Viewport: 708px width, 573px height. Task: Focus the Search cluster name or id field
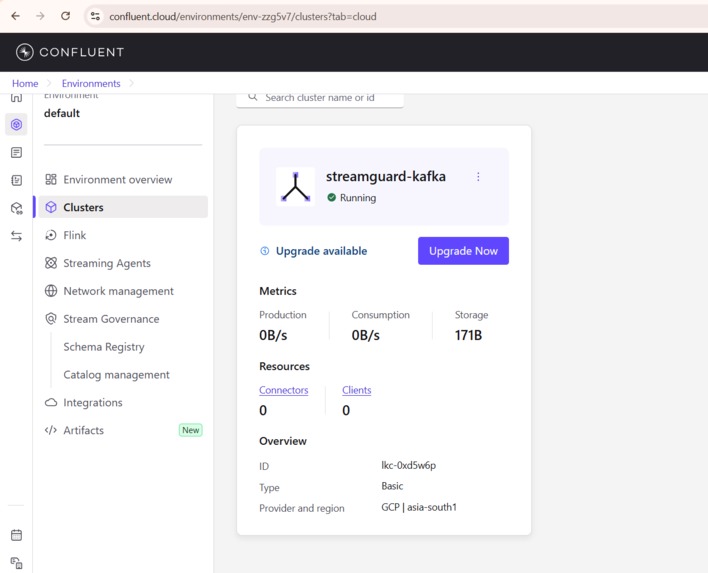[320, 98]
